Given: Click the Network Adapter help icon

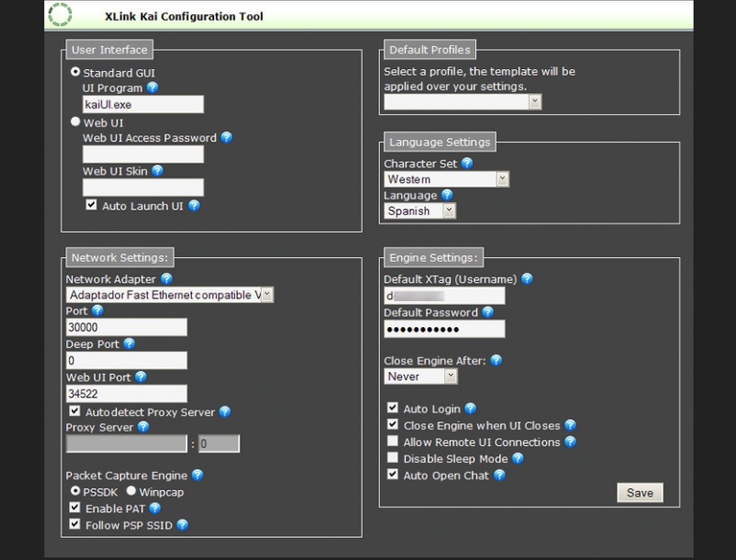Looking at the screenshot, I should (166, 279).
